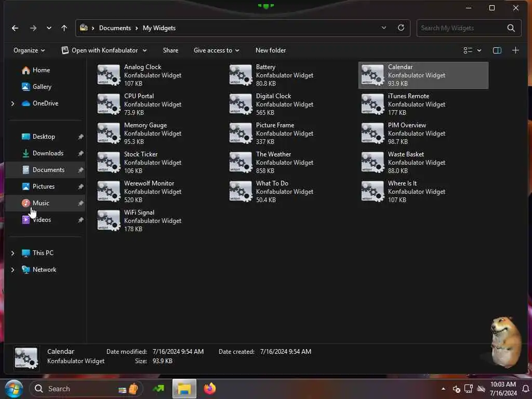532x399 pixels.
Task: Click the Share command
Action: (170, 50)
